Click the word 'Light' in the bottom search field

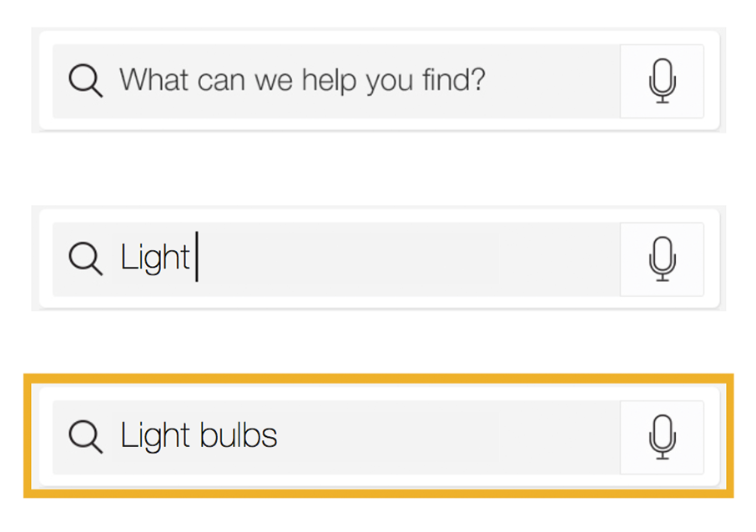click(155, 437)
